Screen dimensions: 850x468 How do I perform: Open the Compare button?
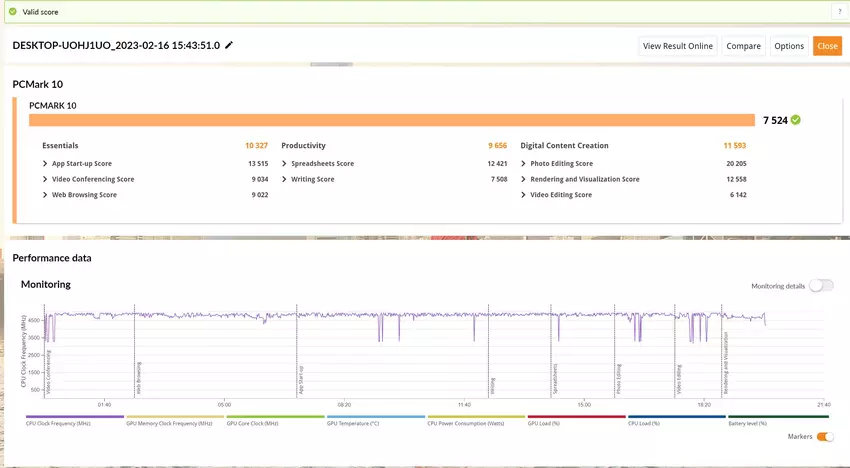point(743,46)
